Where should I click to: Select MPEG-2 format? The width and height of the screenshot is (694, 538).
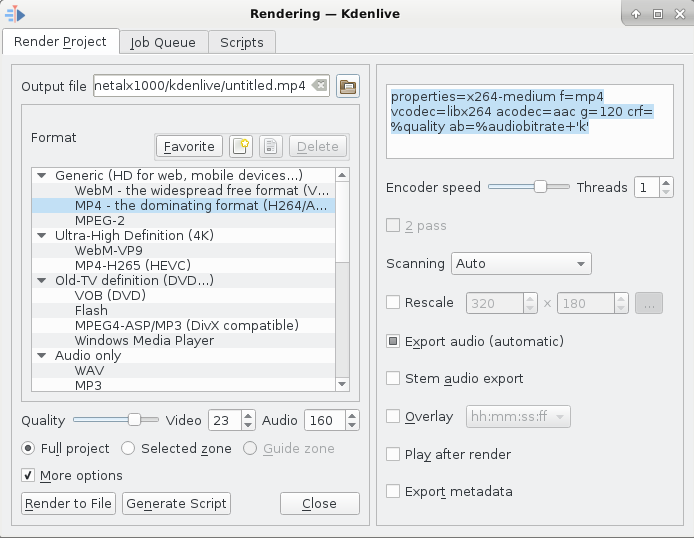pyautogui.click(x=184, y=220)
